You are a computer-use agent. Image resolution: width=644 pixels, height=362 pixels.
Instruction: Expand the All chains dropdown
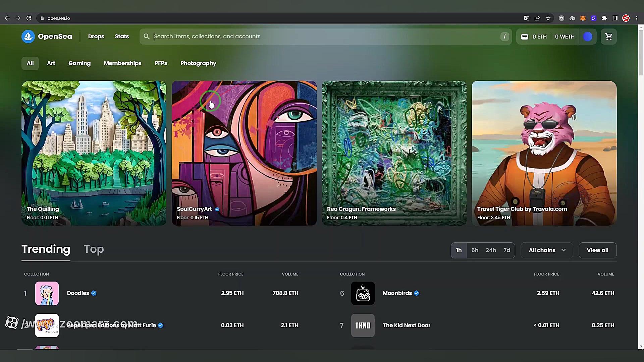coord(547,250)
